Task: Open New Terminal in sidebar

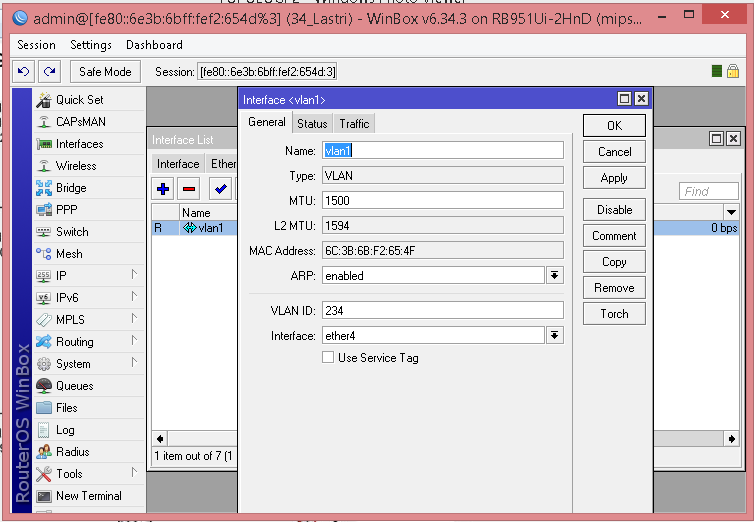Action: click(89, 496)
